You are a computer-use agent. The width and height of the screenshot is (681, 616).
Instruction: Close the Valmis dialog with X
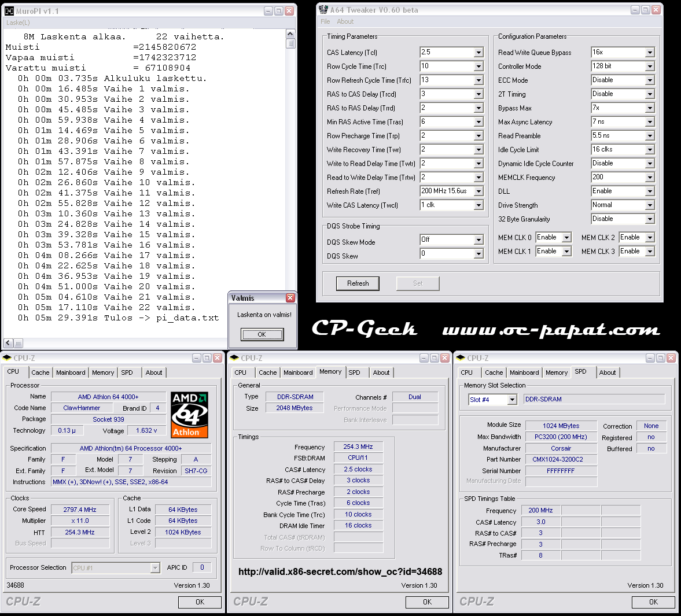[290, 297]
